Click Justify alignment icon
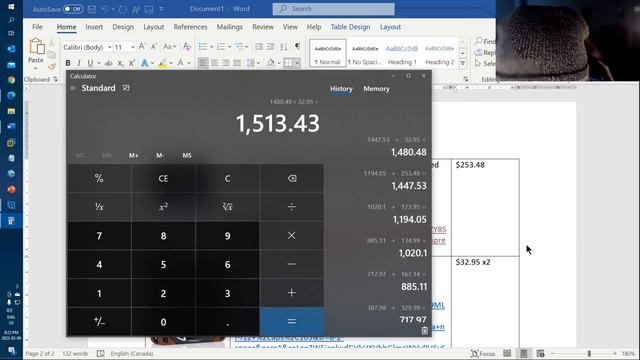The image size is (640, 360). (237, 63)
